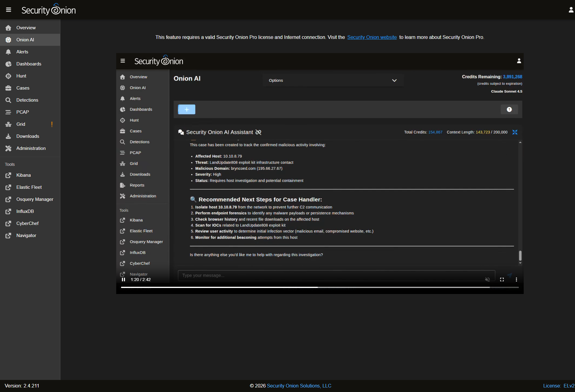Unmute the video with the speaker icon
The height and width of the screenshot is (392, 575).
point(487,280)
